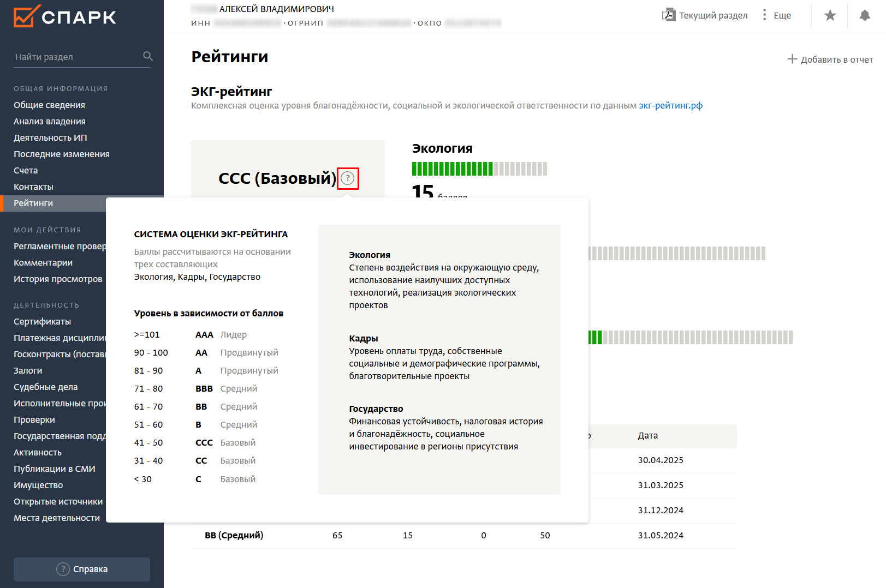Open notifications via the bell icon
The width and height of the screenshot is (886, 588).
tap(865, 15)
